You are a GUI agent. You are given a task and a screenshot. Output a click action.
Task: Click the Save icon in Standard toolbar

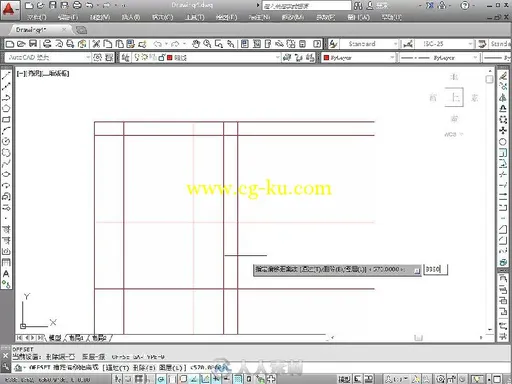point(33,44)
